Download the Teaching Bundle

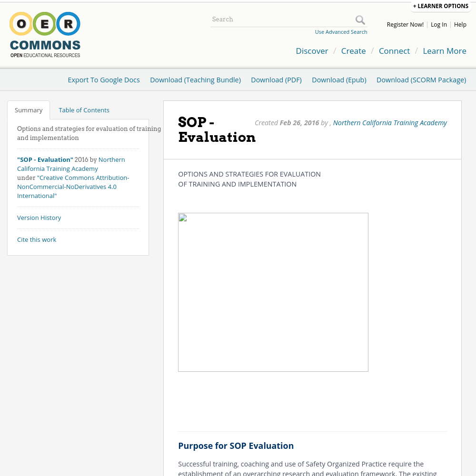pos(195,80)
